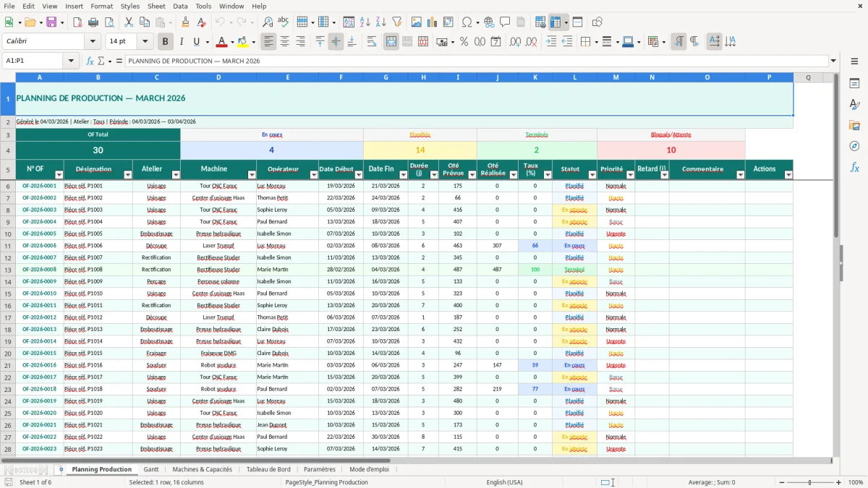This screenshot has height=488, width=868.
Task: Open the Machine column filter dropdown
Action: pos(252,175)
